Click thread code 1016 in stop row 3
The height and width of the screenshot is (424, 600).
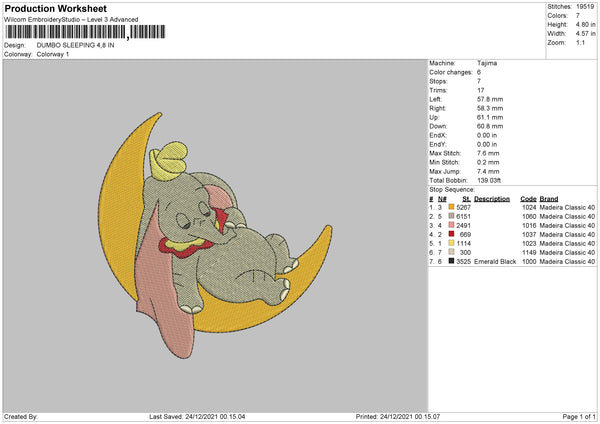click(529, 225)
